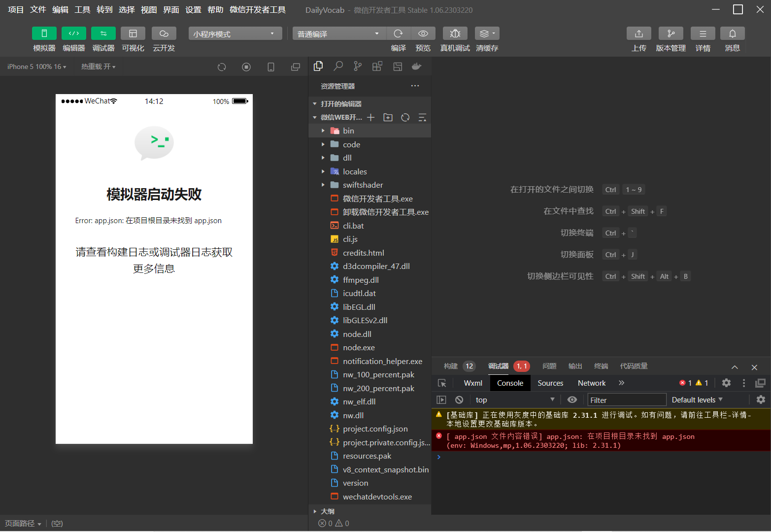Click the upload (上传) button
771x532 pixels.
point(639,33)
